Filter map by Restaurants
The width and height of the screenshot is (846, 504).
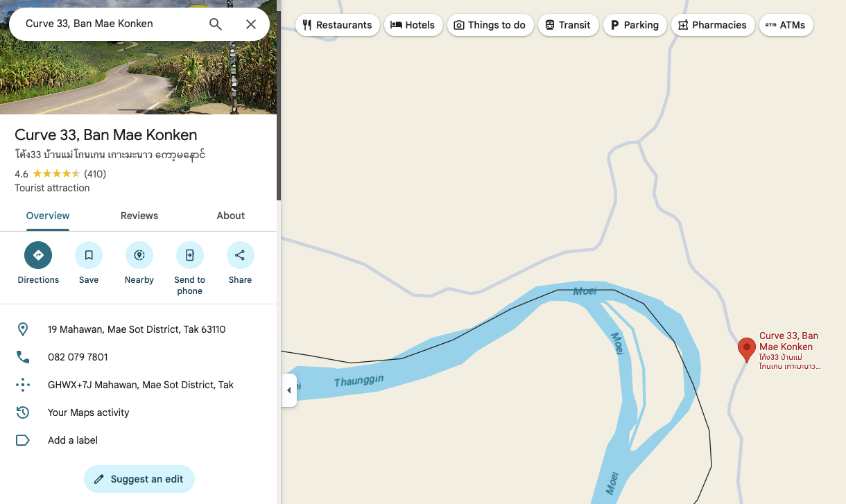(338, 25)
